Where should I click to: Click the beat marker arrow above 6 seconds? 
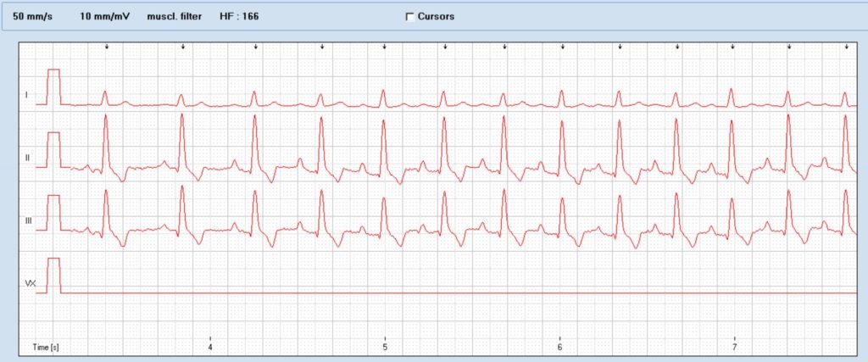pos(563,47)
